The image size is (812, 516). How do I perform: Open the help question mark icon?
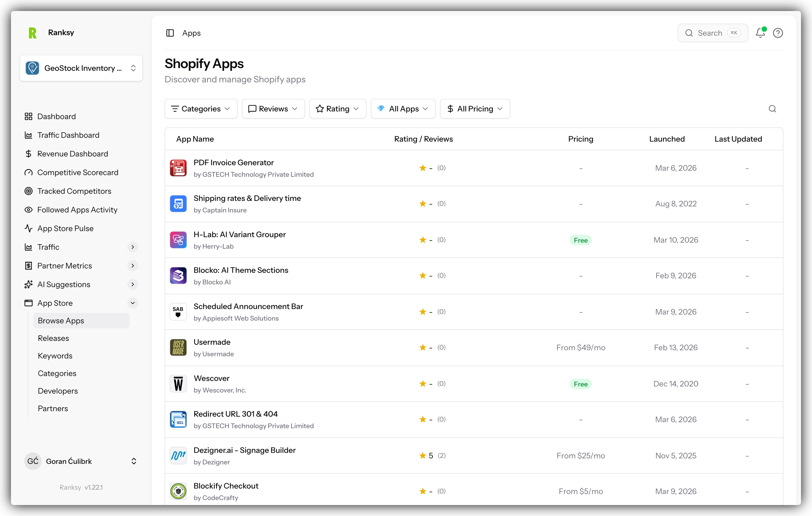(x=778, y=33)
